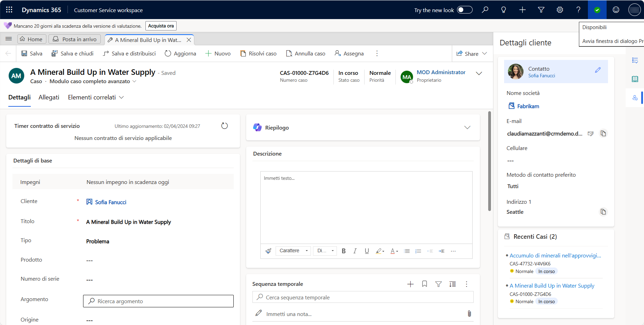Screen dimensions: 644x325
Task: Click the timeline sort order icon
Action: pyautogui.click(x=453, y=284)
